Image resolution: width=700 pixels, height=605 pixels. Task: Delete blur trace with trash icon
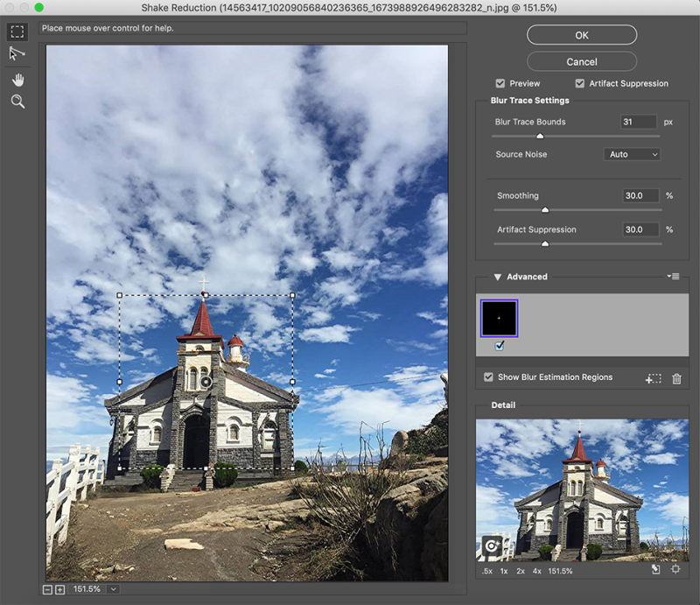(x=676, y=379)
